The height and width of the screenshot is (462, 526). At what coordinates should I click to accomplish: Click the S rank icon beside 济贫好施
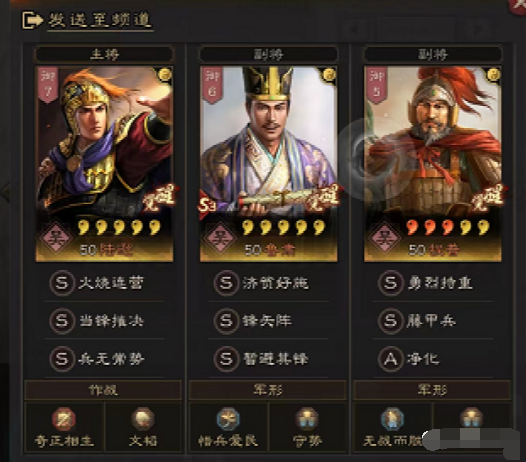(226, 283)
